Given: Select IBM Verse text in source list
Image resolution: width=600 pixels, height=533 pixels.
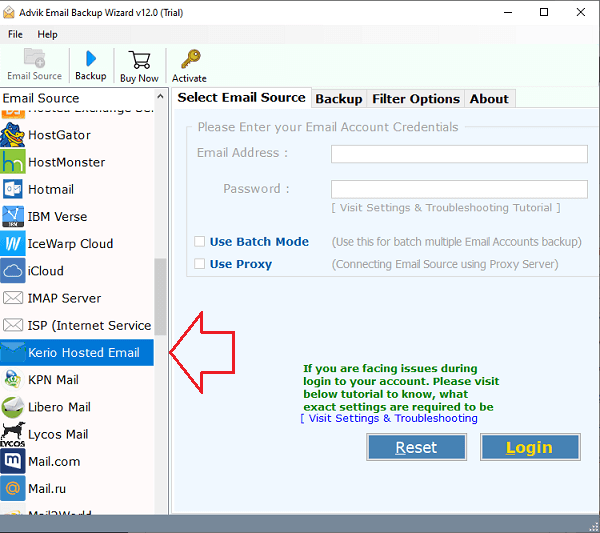Looking at the screenshot, I should 57,217.
